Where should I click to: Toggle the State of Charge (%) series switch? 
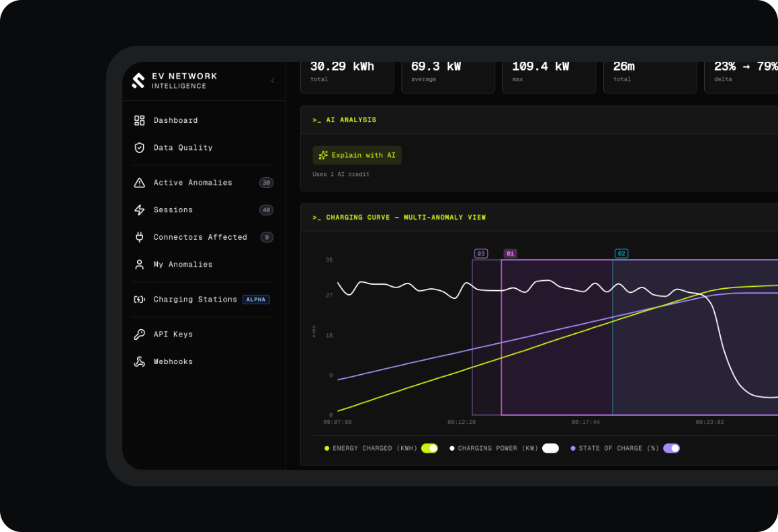[671, 448]
